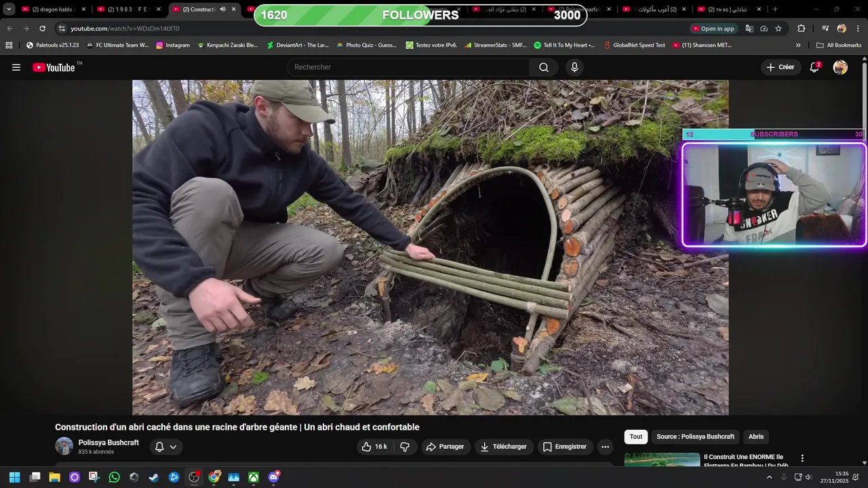Switch to the 'dragon habla' tab
This screenshot has width=868, height=488.
(54, 9)
